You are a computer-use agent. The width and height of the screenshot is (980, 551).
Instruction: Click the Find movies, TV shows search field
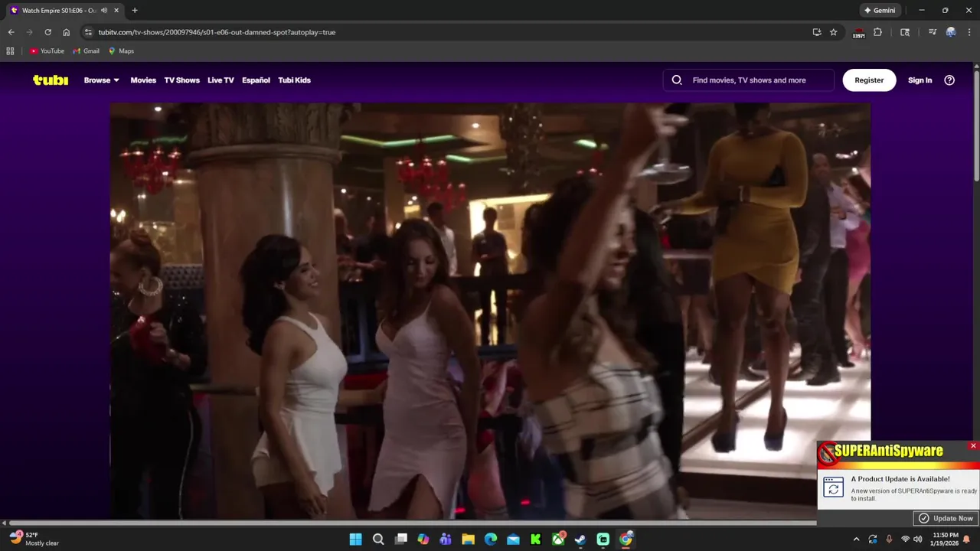pos(749,80)
